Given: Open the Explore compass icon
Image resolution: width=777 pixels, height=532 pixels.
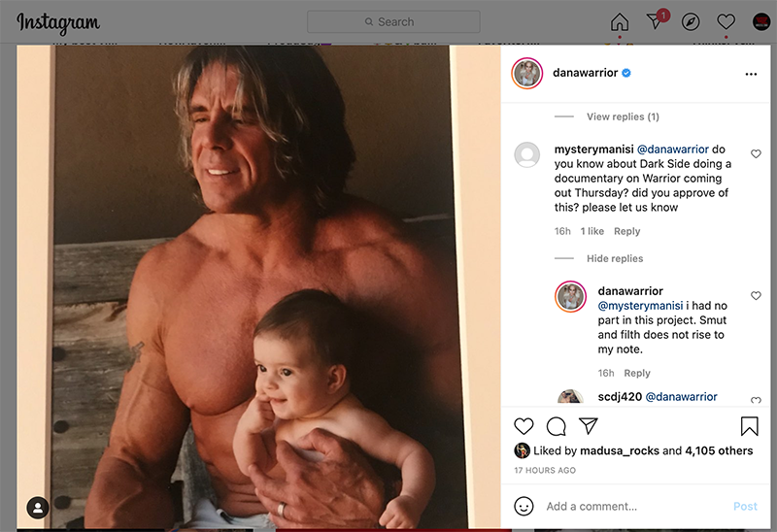Looking at the screenshot, I should click(x=691, y=21).
